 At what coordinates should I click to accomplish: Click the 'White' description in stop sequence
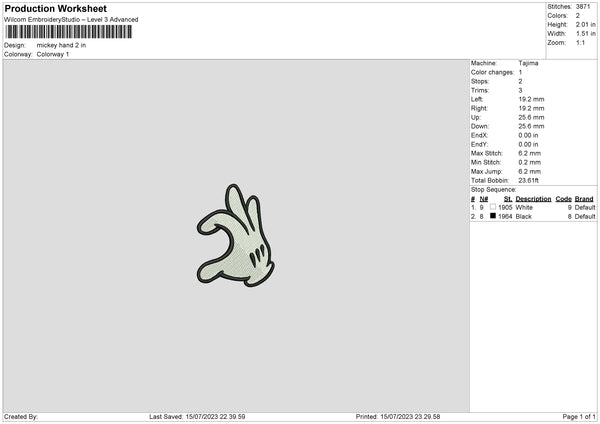point(524,208)
